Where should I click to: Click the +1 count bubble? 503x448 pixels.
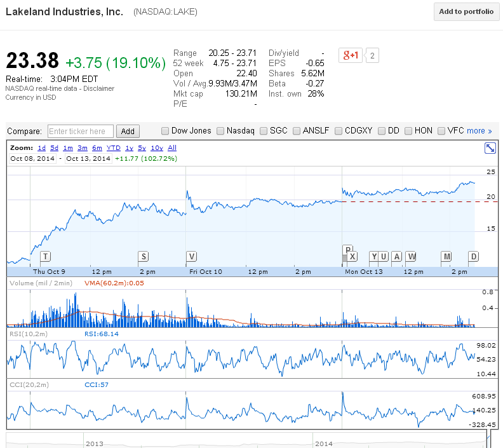[x=372, y=55]
